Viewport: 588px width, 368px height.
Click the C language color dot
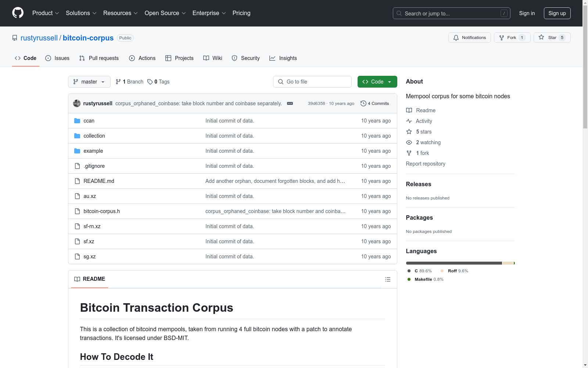click(x=409, y=271)
